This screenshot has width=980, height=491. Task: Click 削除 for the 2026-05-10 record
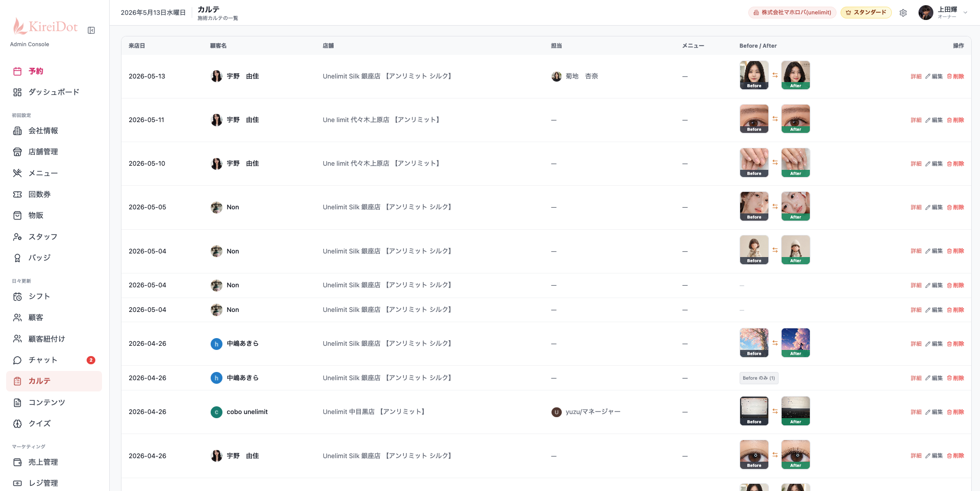click(x=955, y=164)
